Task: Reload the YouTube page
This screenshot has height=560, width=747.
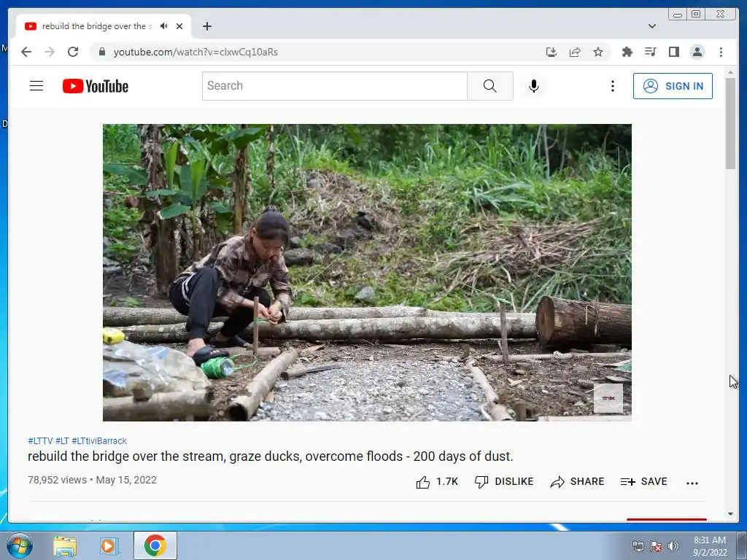Action: tap(73, 52)
